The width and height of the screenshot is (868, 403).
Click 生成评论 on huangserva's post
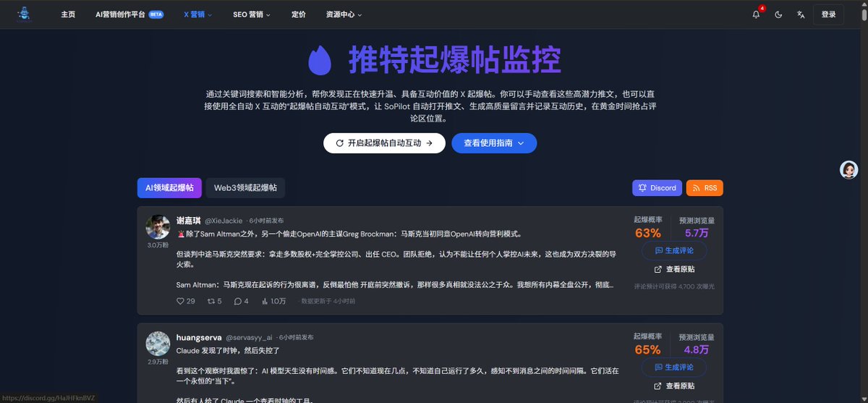pyautogui.click(x=674, y=368)
